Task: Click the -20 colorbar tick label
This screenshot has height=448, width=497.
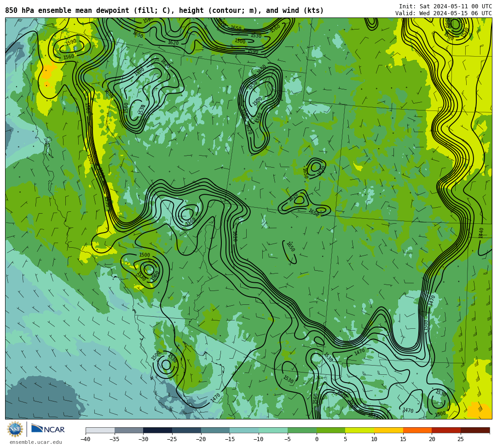Action: point(201,439)
